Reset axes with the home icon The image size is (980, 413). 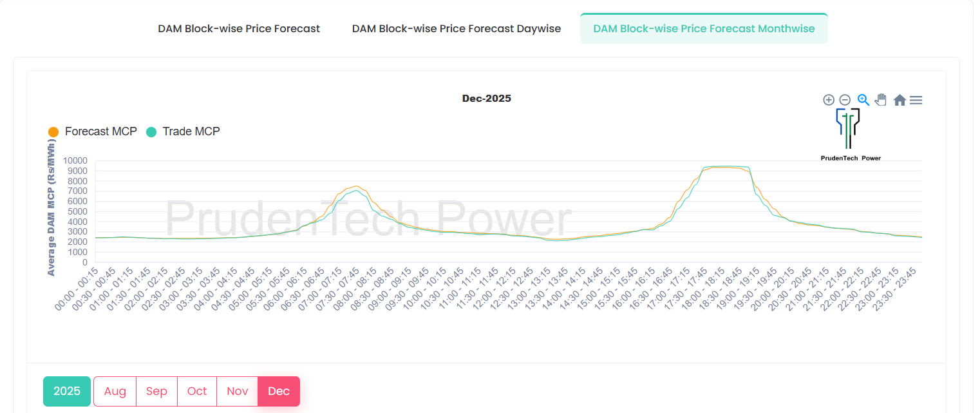click(899, 99)
